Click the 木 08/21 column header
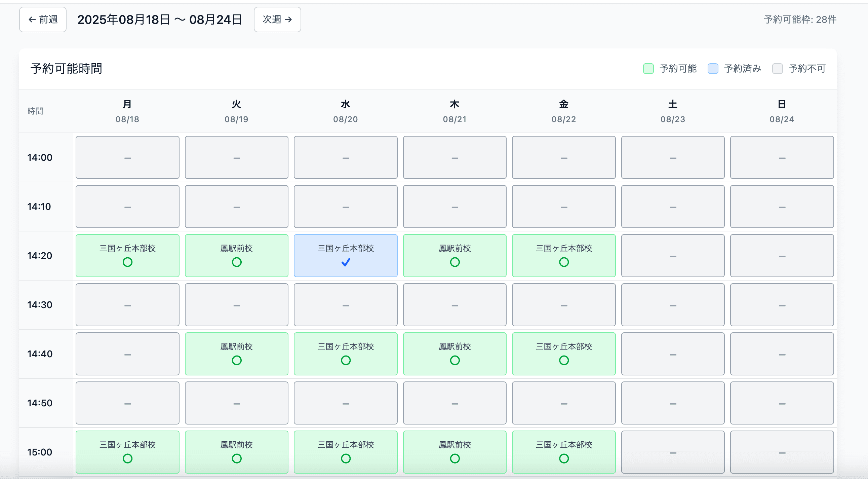 point(455,111)
